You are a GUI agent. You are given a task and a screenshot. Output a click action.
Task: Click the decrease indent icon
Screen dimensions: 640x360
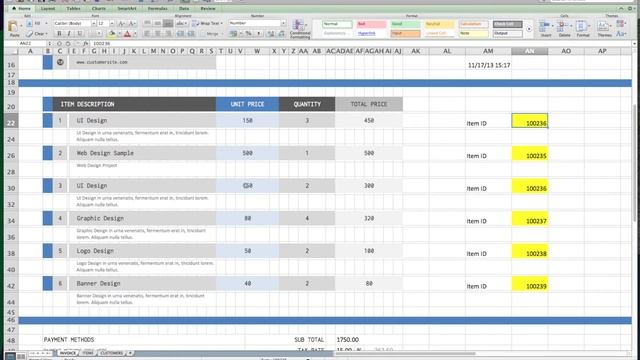(180, 33)
